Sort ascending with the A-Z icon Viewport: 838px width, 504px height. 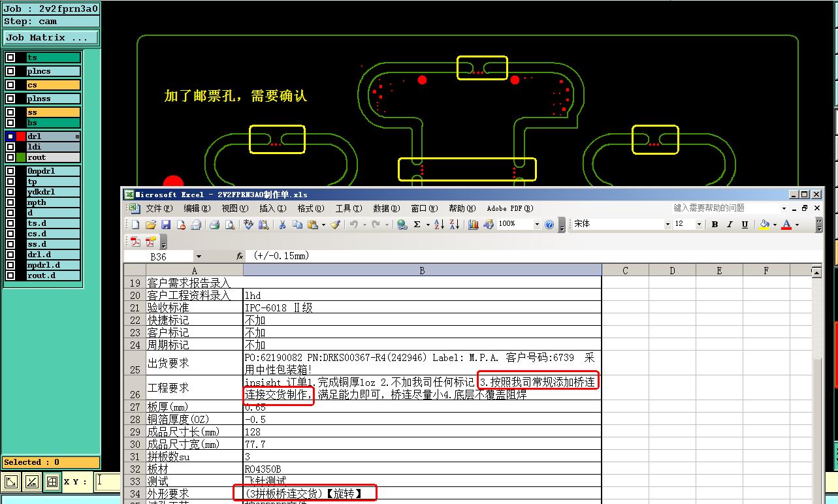439,225
